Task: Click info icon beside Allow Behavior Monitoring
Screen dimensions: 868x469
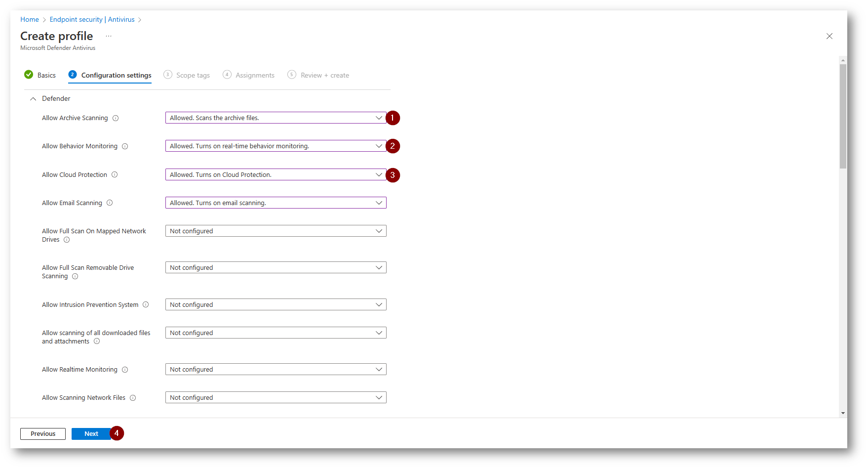Action: [125, 146]
